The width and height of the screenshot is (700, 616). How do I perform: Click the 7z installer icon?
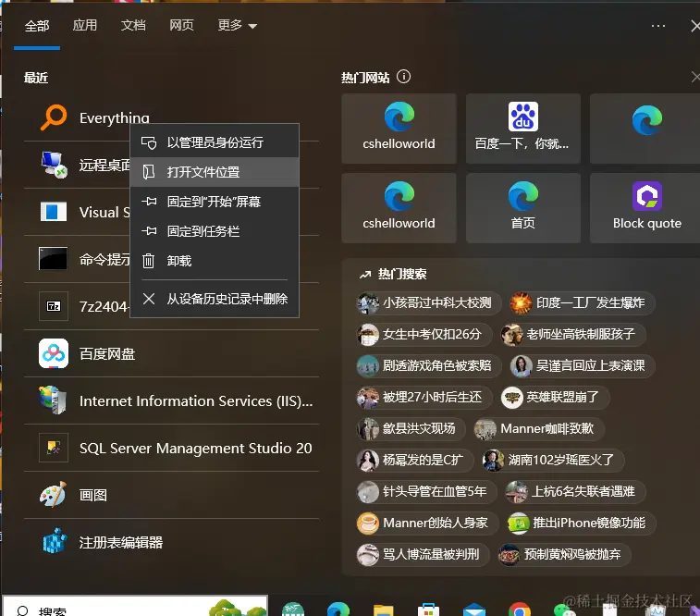(54, 306)
